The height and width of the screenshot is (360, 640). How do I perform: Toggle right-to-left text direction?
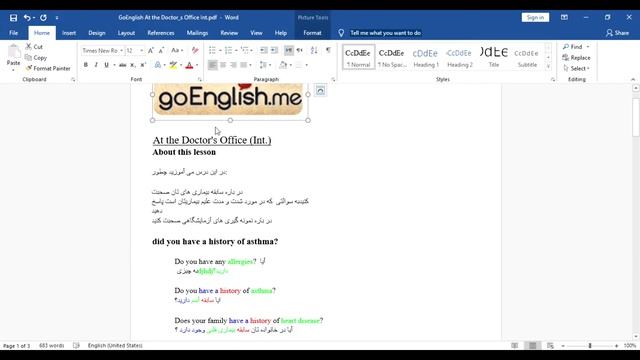[299, 50]
